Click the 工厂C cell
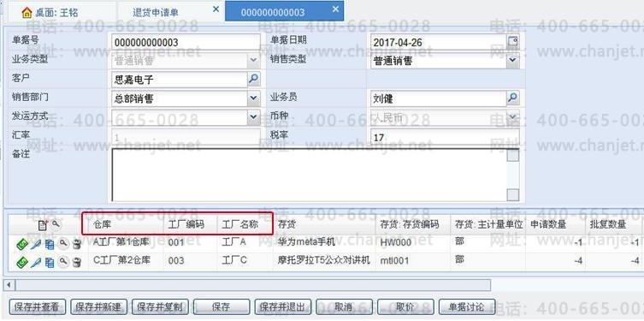Screen dimensions: 644x321 click(x=245, y=260)
